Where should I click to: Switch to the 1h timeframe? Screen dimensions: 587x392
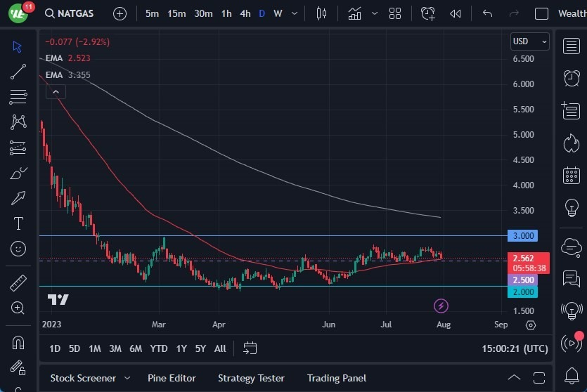tap(226, 14)
